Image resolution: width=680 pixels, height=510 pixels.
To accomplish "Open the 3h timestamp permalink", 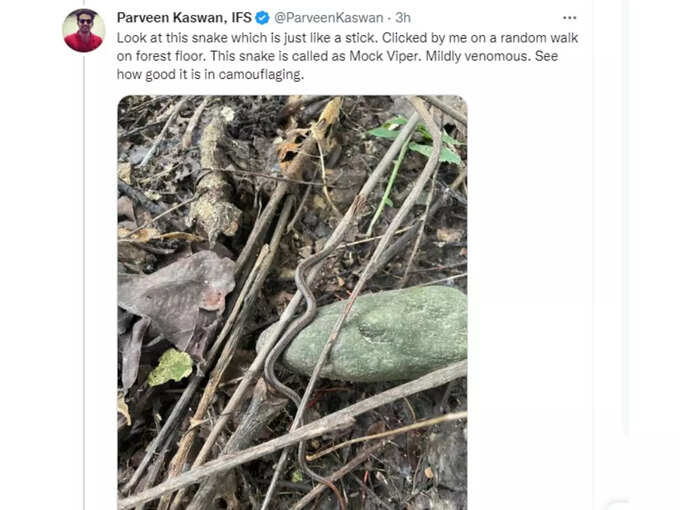I will (x=403, y=18).
